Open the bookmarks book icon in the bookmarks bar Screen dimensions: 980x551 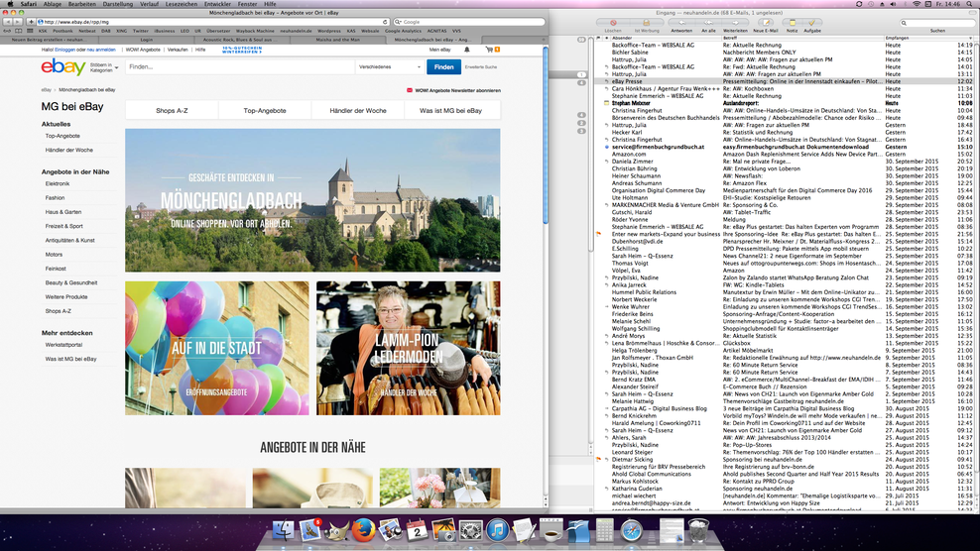(x=18, y=31)
